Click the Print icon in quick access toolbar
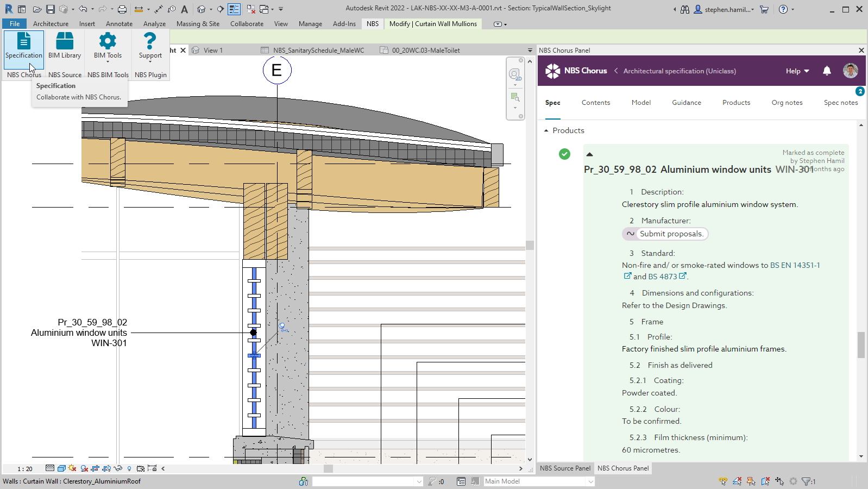 pyautogui.click(x=122, y=9)
